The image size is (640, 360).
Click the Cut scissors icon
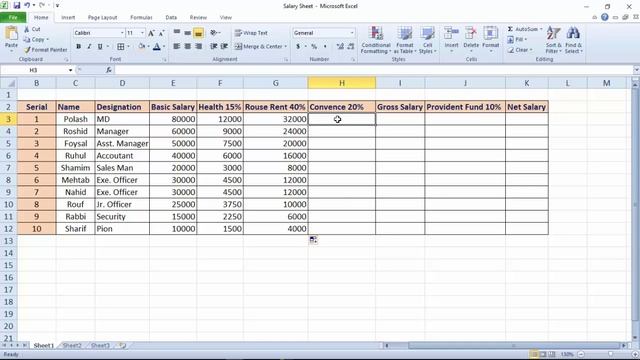[27, 29]
